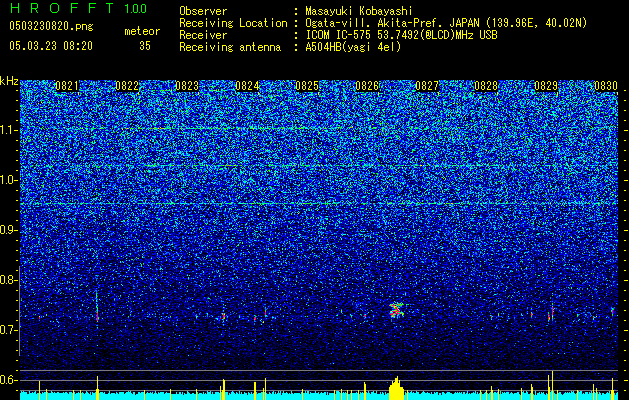The image size is (629, 400).
Task: Click the 0827 time marker
Action: 427,86
